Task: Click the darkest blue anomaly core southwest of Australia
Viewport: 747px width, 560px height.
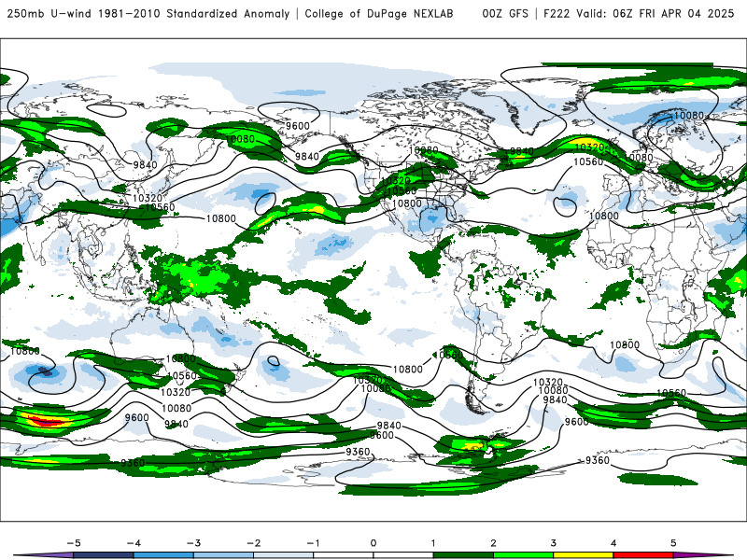Action: (x=44, y=371)
